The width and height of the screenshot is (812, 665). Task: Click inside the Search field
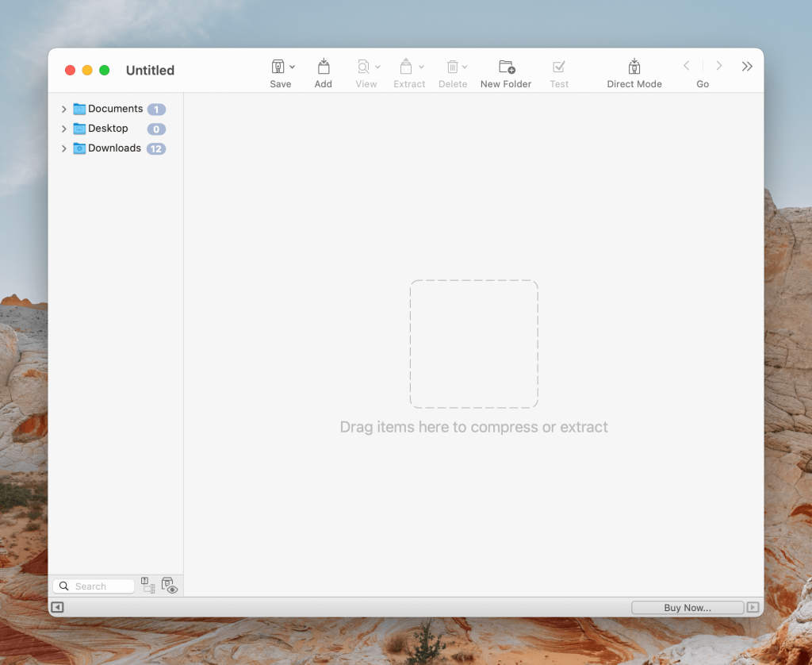pyautogui.click(x=95, y=585)
